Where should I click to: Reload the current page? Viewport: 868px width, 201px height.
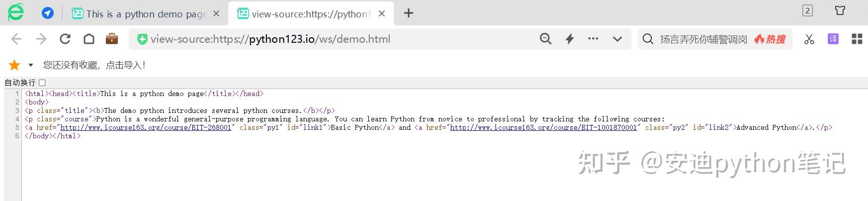pos(65,39)
